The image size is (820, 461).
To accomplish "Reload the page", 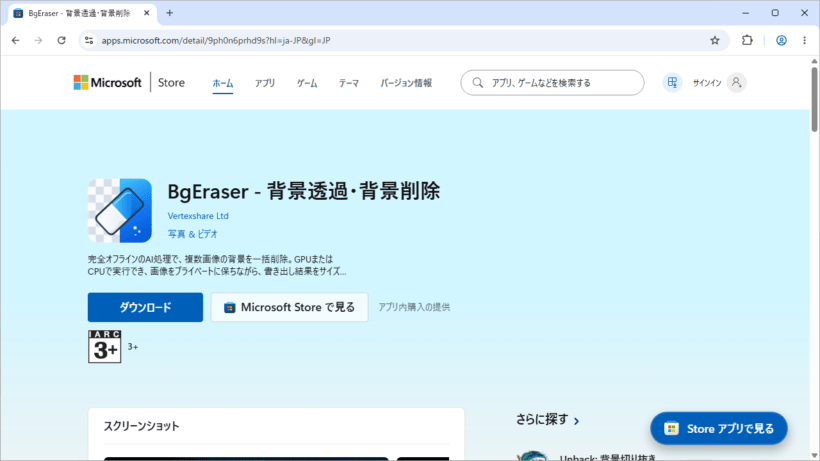I will (61, 40).
